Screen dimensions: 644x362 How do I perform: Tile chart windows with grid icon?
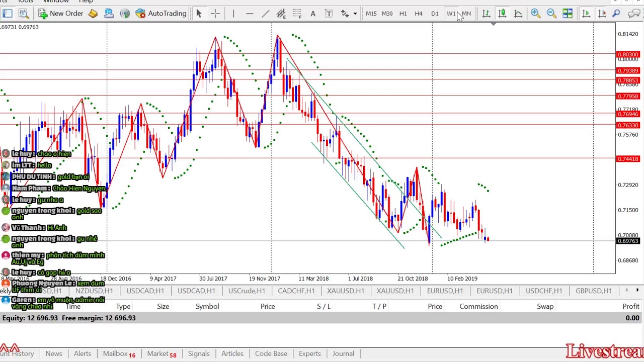568,14
